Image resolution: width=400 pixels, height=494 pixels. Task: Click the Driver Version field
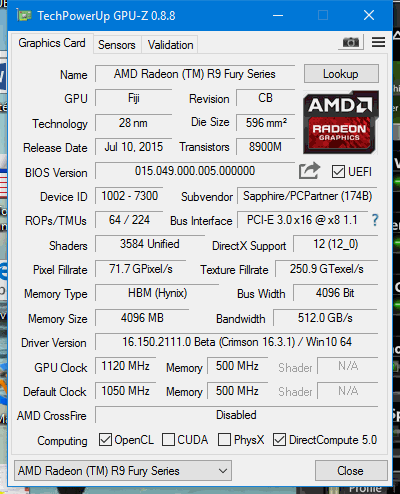click(237, 342)
